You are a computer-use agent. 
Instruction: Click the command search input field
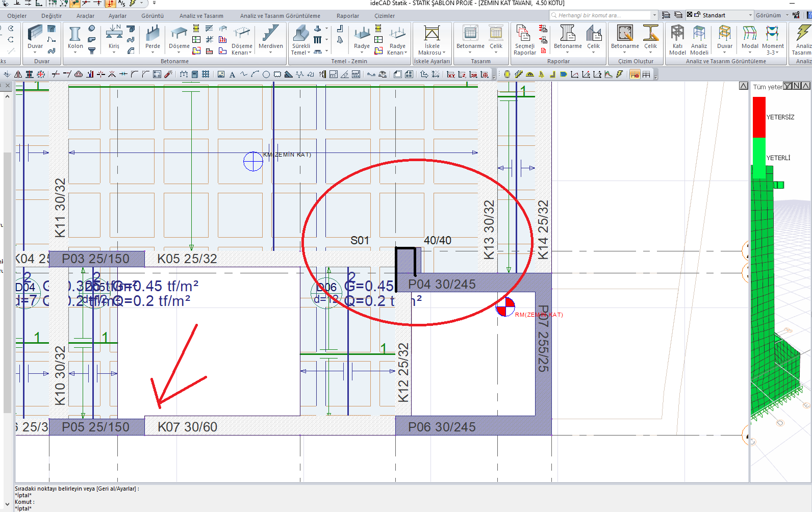pyautogui.click(x=602, y=15)
